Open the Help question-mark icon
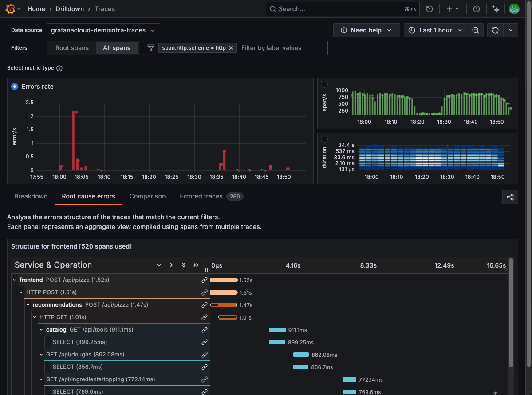 pos(476,8)
